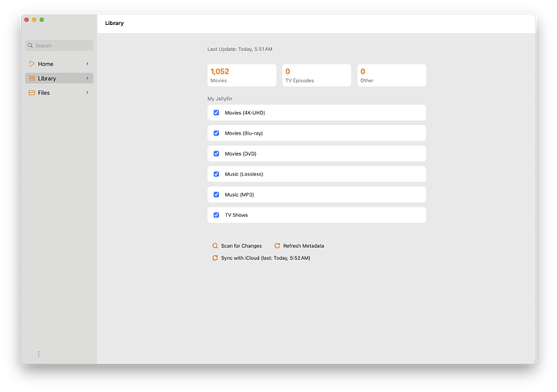Click the Scan for Changes magnifier icon
Screen dimensions: 557x392
215,246
